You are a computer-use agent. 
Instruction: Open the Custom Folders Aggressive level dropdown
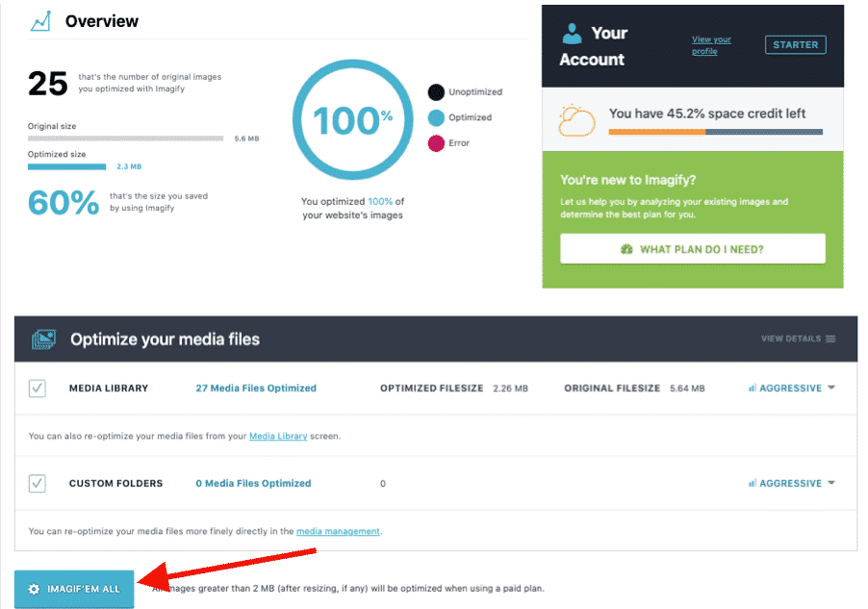point(792,483)
